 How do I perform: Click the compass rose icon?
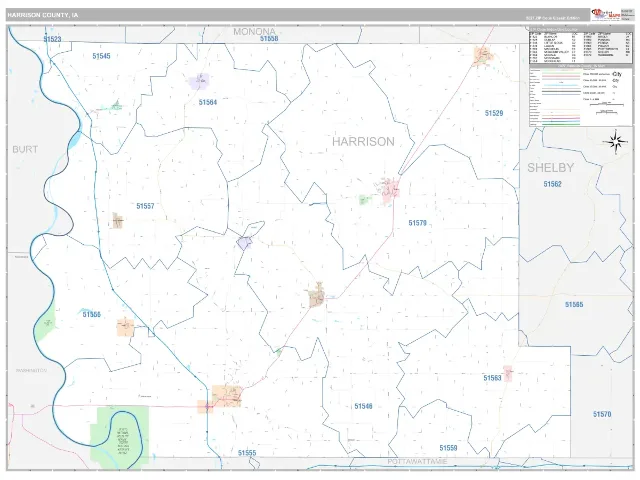616,142
